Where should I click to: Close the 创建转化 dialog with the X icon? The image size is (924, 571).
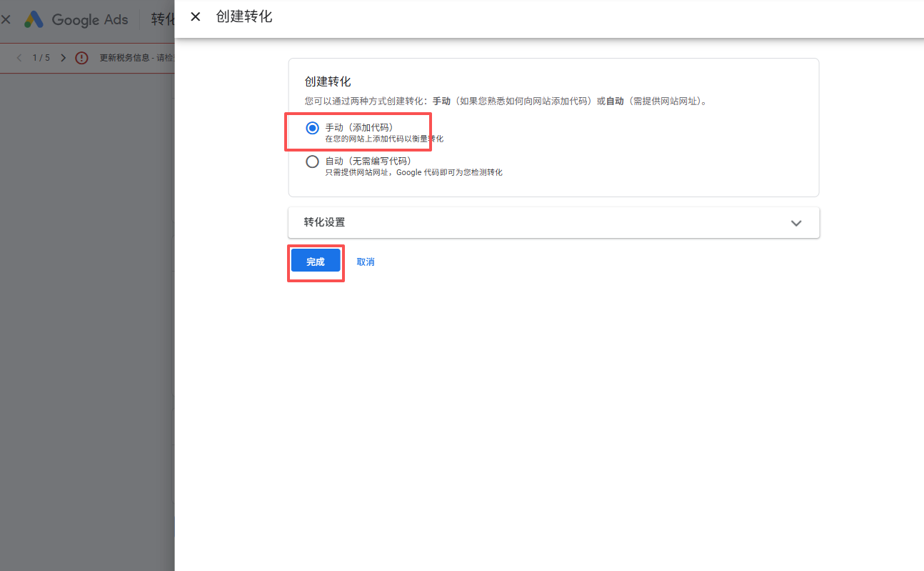tap(195, 16)
